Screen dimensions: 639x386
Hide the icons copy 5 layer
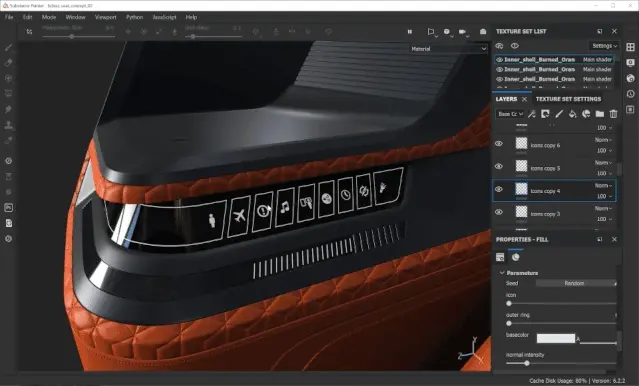499,167
